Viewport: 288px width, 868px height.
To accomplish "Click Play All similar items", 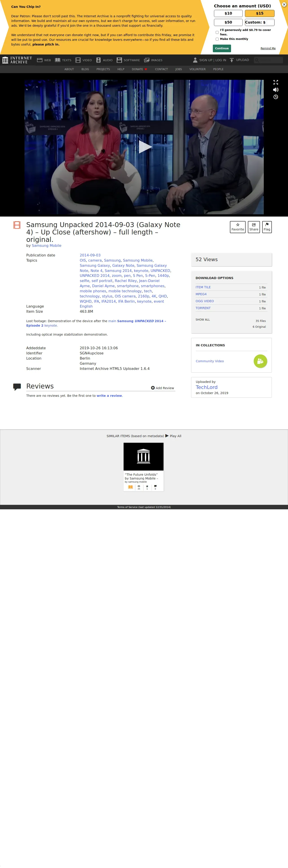I will tap(173, 436).
